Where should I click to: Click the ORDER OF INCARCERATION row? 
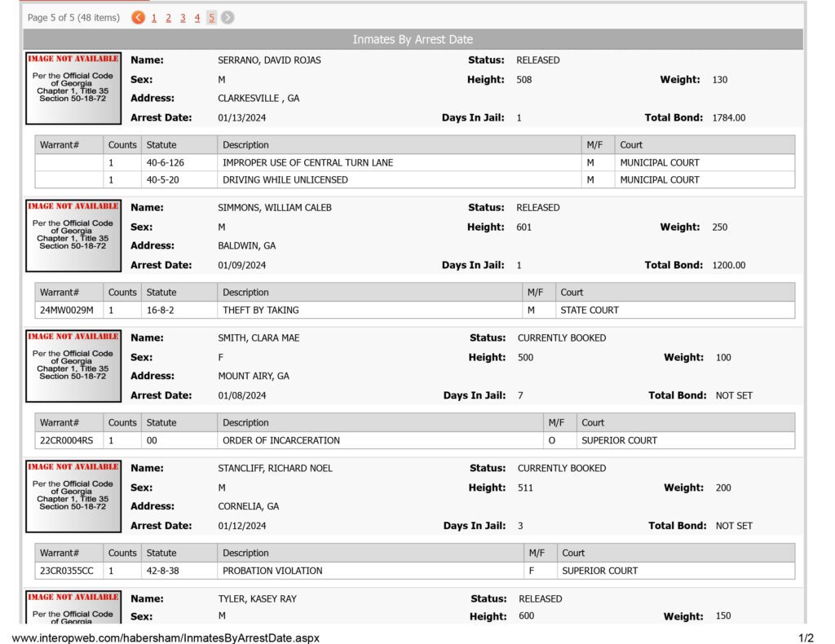pos(415,441)
